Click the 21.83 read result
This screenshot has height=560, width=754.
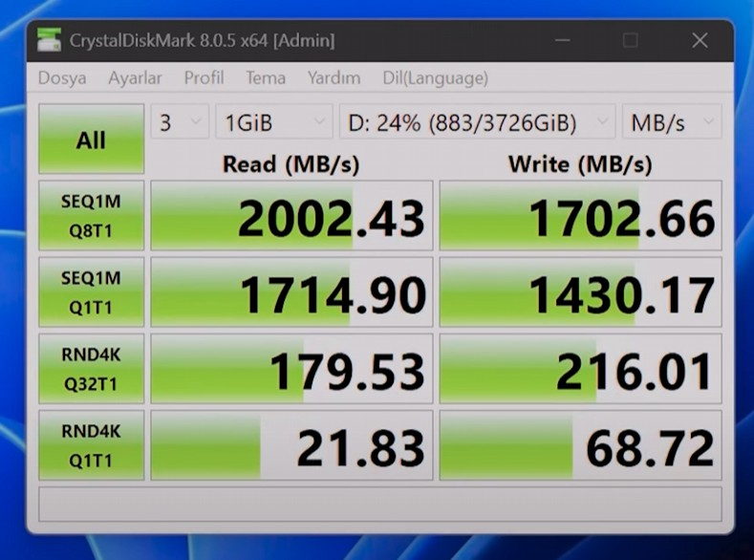(291, 445)
